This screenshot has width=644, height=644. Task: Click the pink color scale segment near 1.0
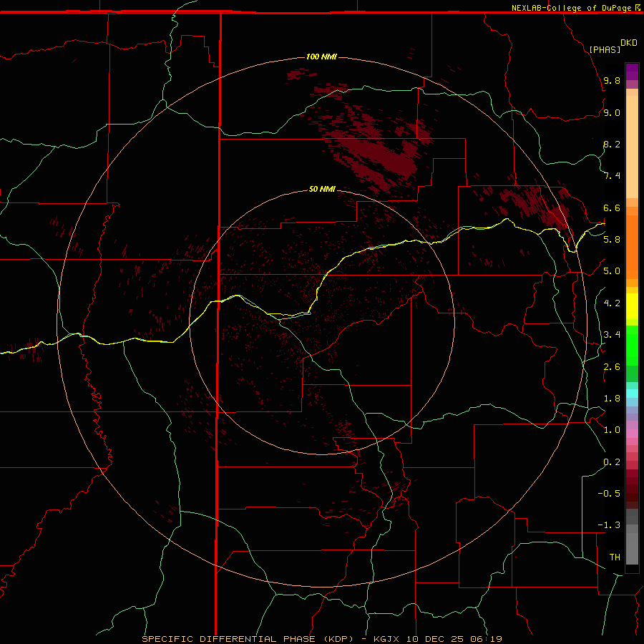click(x=632, y=434)
